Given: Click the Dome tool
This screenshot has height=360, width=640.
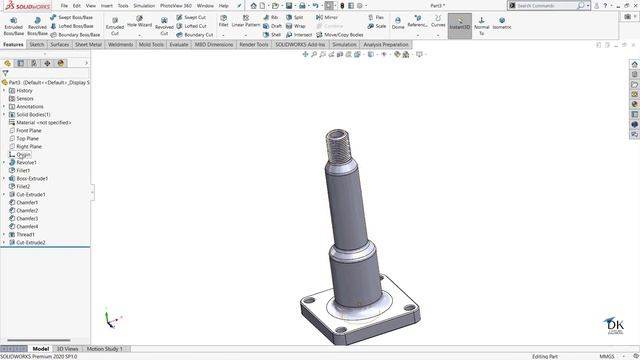Looking at the screenshot, I should 398,23.
